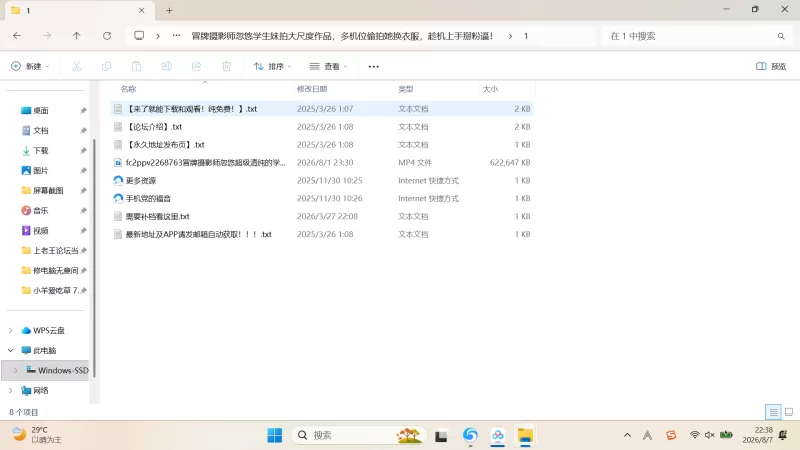Switch to large icons view in status bar
The width and height of the screenshot is (800, 450).
tap(789, 412)
